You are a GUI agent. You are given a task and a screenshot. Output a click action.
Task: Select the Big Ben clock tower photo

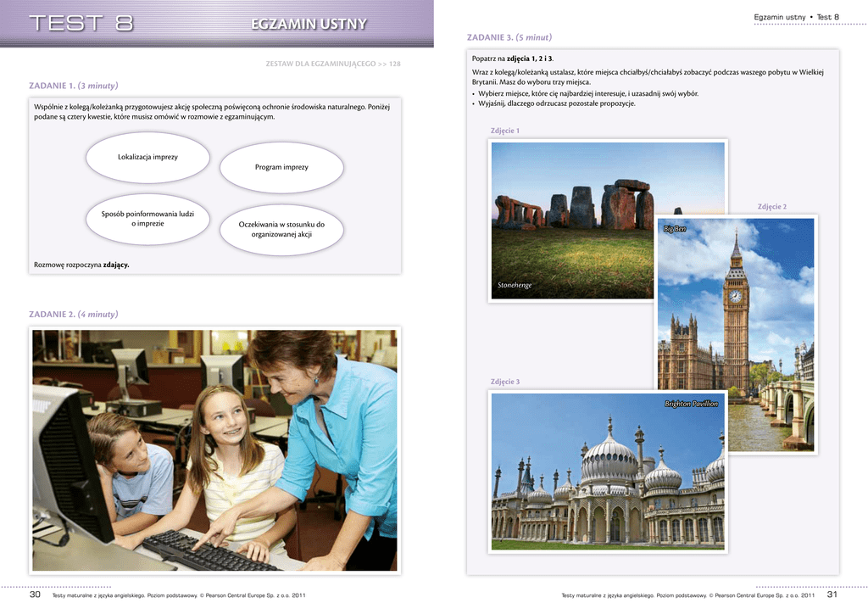(736, 334)
